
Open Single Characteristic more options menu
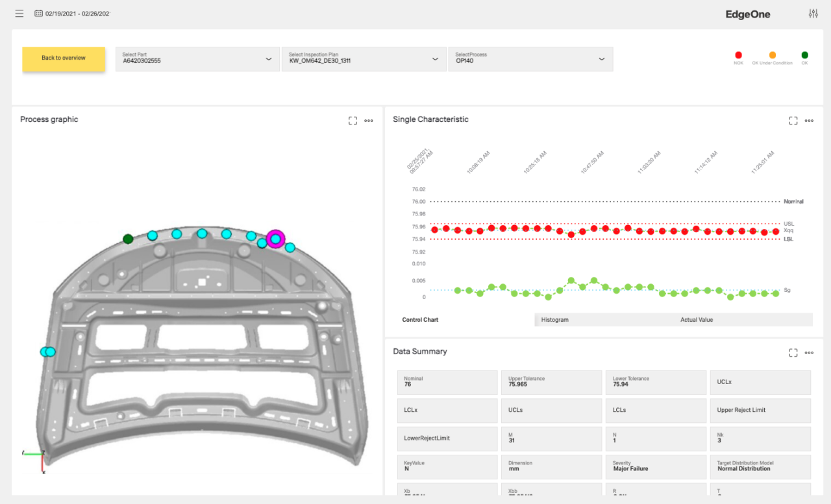(809, 121)
